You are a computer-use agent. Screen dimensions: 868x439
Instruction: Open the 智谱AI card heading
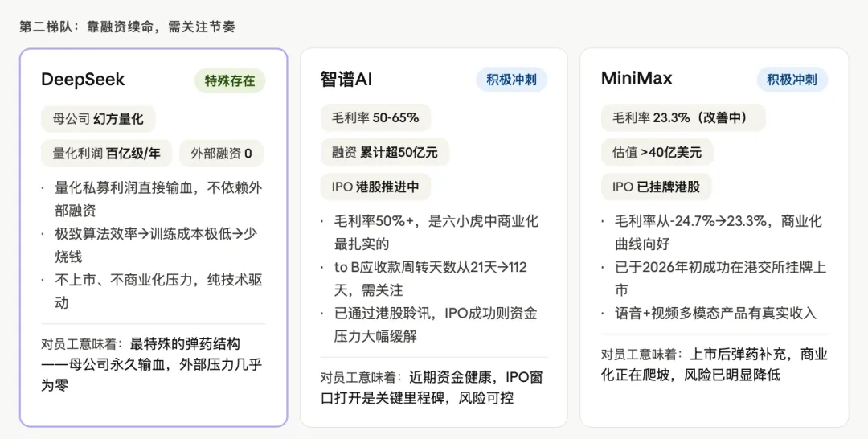(346, 80)
